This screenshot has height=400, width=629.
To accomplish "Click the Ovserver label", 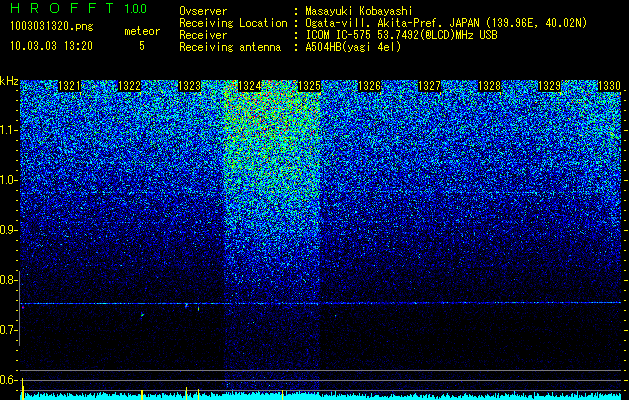I will [x=203, y=11].
